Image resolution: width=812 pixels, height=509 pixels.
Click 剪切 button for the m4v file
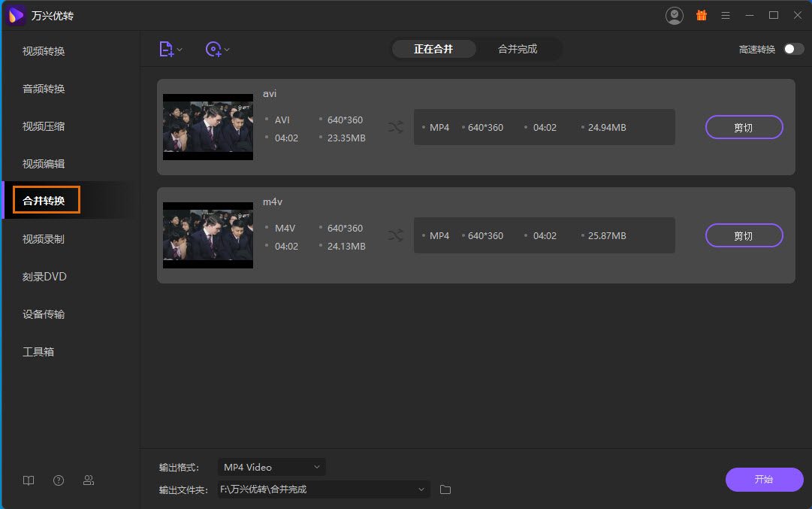coord(744,236)
